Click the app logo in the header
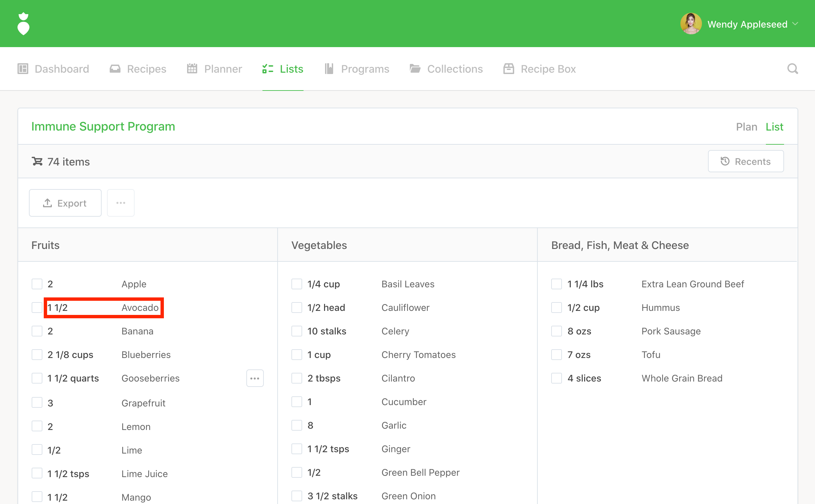The height and width of the screenshot is (504, 815). 23,24
